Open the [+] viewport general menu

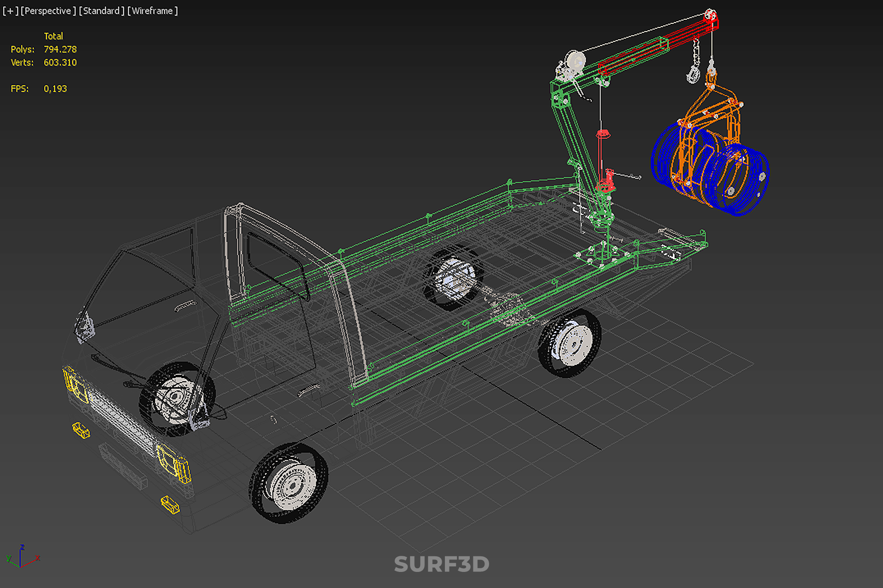(10, 11)
